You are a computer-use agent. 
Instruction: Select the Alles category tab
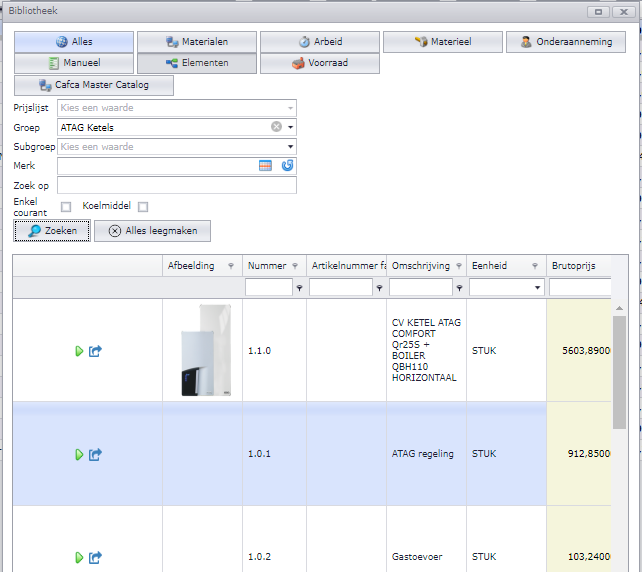pyautogui.click(x=74, y=42)
